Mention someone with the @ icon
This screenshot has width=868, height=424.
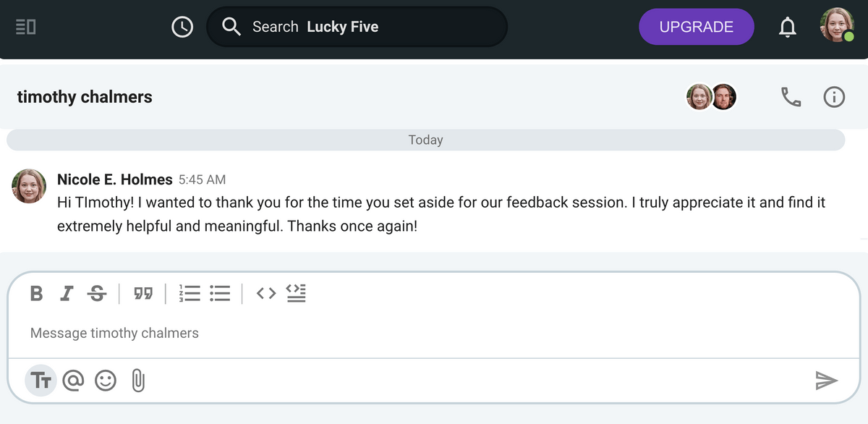(x=73, y=380)
